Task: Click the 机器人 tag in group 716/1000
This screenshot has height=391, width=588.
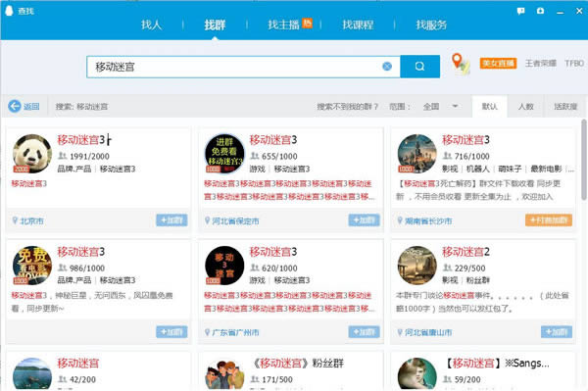Action: click(478, 169)
